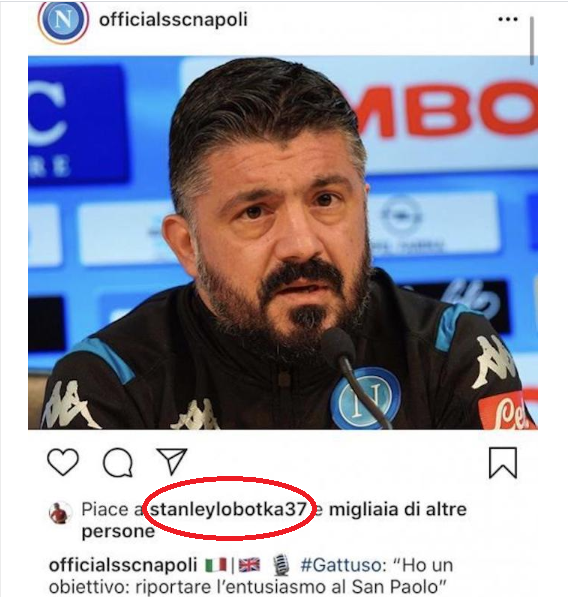Click the Napoli crest on the jacket
568x597 pixels.
point(365,398)
